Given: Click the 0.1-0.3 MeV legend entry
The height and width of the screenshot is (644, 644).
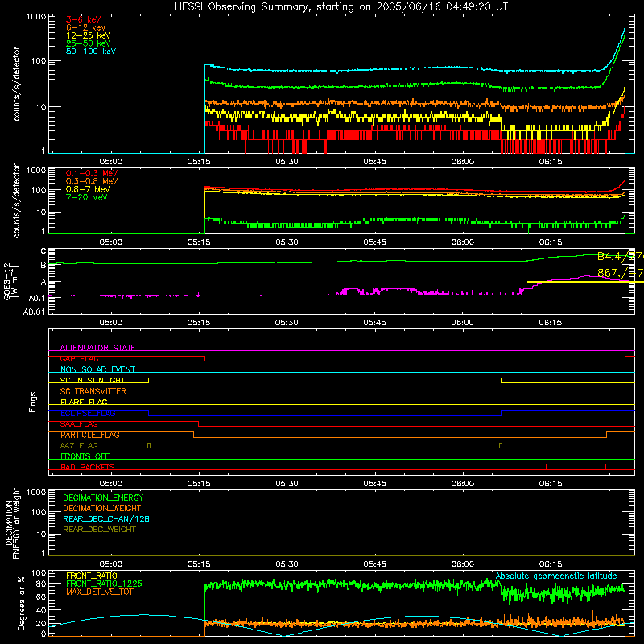Looking at the screenshot, I should (92, 173).
